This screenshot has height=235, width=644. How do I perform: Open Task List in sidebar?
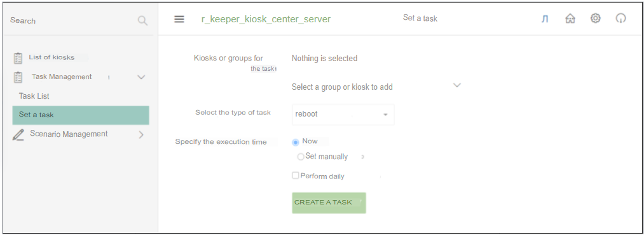pos(34,96)
